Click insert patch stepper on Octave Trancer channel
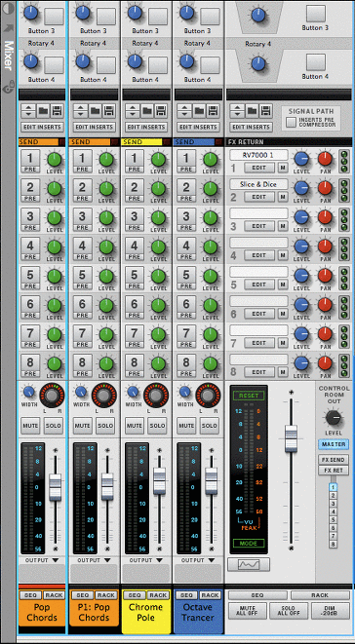The image size is (355, 644). 184,110
